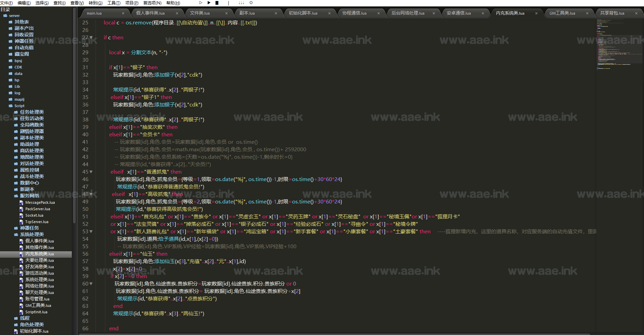Open the 文件(F) menu
This screenshot has width=644, height=335.
6,3
